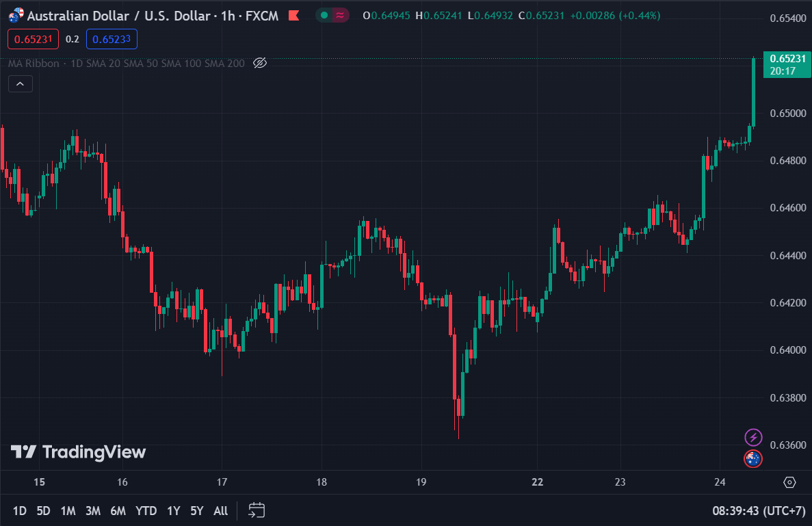Open the purple lightning bolt alert icon
Image resolution: width=812 pixels, height=526 pixels.
753,438
